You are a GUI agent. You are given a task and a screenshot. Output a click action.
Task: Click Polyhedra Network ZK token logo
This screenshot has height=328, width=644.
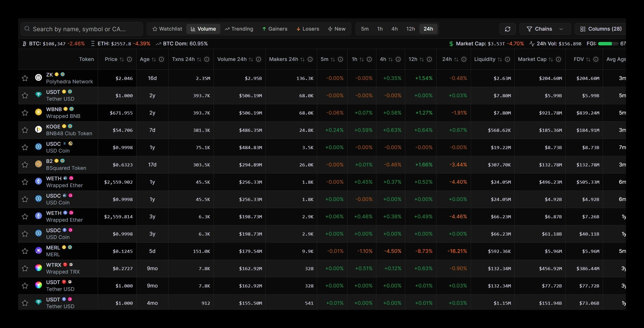(39, 77)
